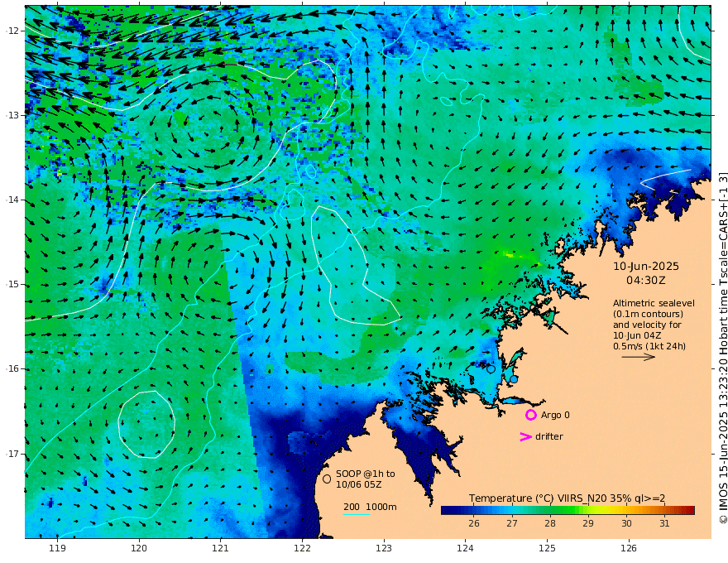Click the longitude axis label '122'
The height and width of the screenshot is (563, 728).
click(302, 548)
